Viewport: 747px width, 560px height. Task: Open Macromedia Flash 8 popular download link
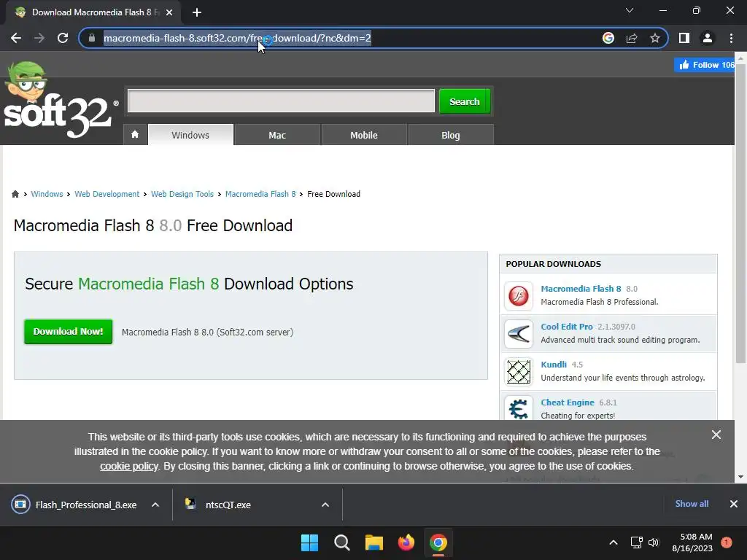(581, 289)
